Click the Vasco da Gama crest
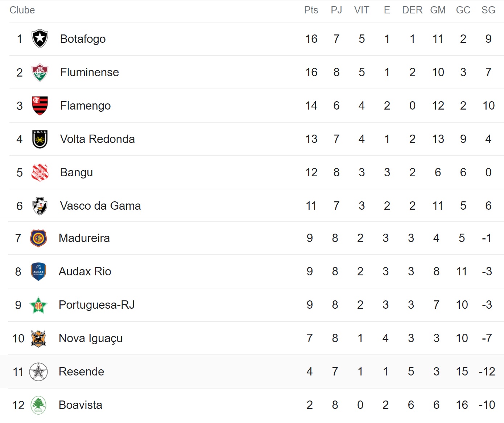This screenshot has height=423, width=504. pos(40,206)
